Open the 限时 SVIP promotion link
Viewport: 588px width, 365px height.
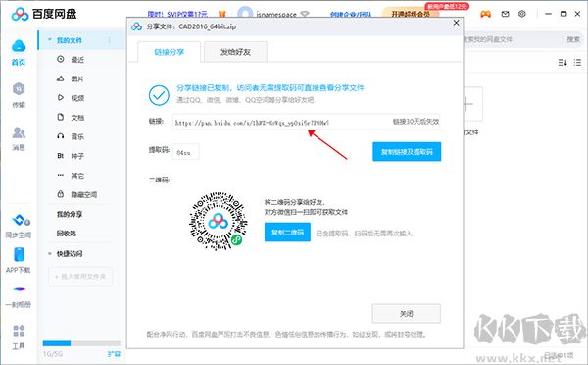(177, 14)
